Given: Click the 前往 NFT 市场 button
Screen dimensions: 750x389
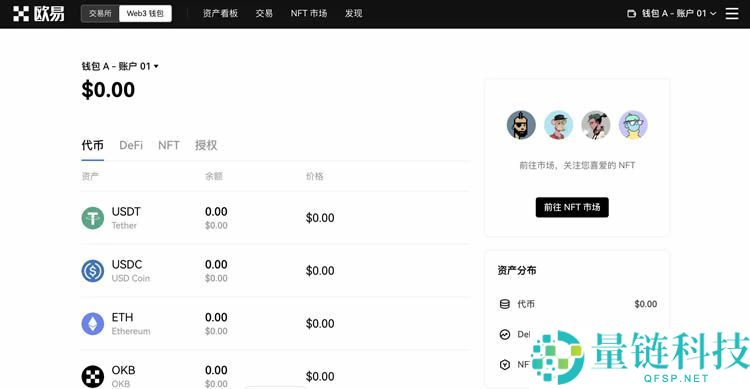Looking at the screenshot, I should (572, 207).
